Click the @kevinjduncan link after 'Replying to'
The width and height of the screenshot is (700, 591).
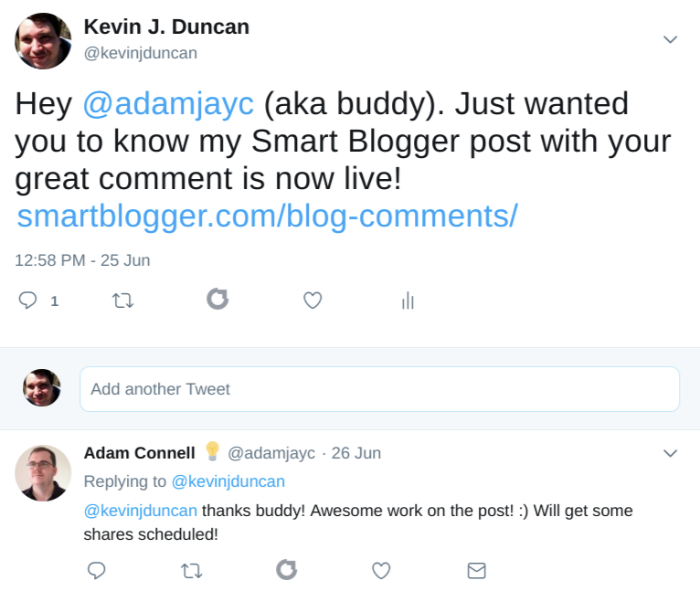(228, 481)
